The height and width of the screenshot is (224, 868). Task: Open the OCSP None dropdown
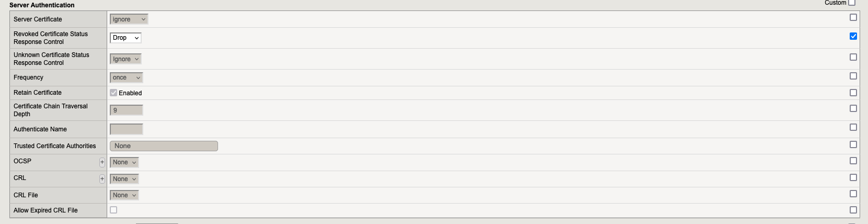click(124, 162)
